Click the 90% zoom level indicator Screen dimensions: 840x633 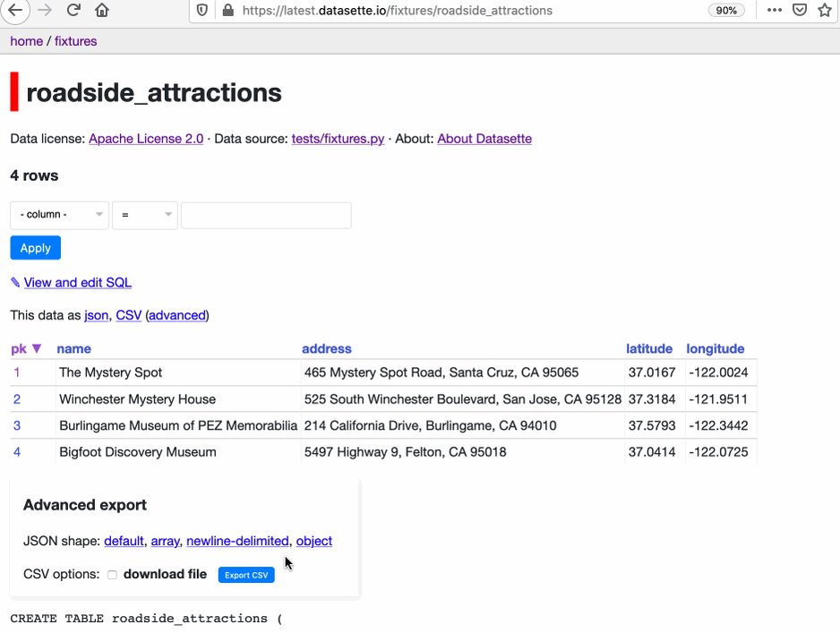pyautogui.click(x=726, y=10)
